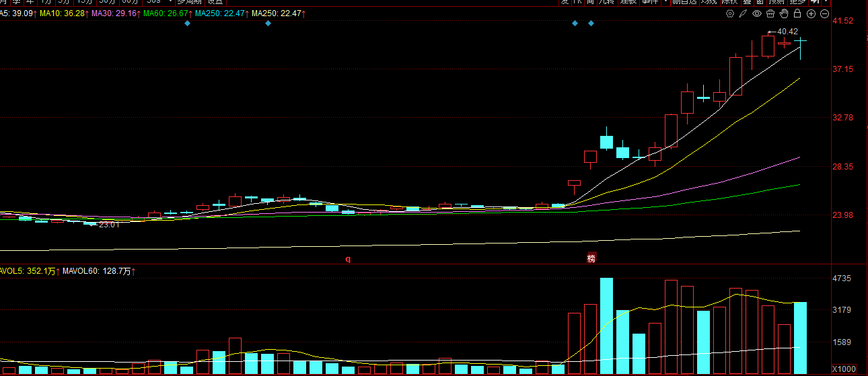Image resolution: width=868 pixels, height=376 pixels.
Task: Select the MA10 indicator label
Action: (64, 13)
